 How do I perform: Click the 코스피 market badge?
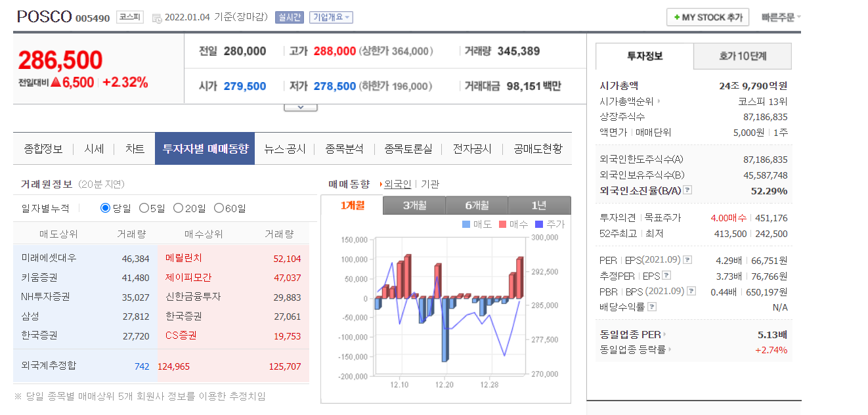click(129, 18)
